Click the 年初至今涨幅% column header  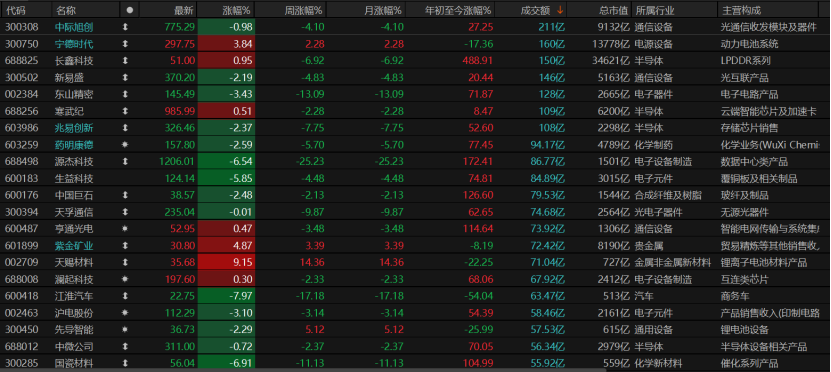459,10
